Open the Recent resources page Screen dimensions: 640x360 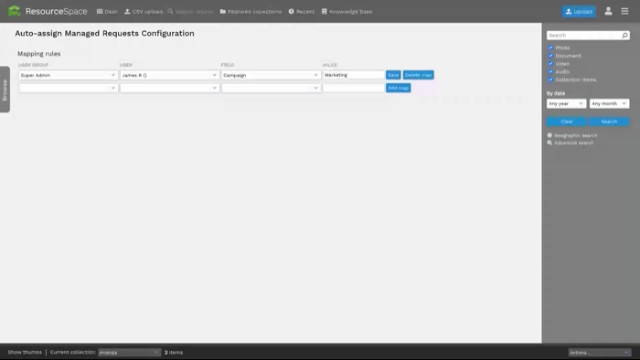[301, 11]
